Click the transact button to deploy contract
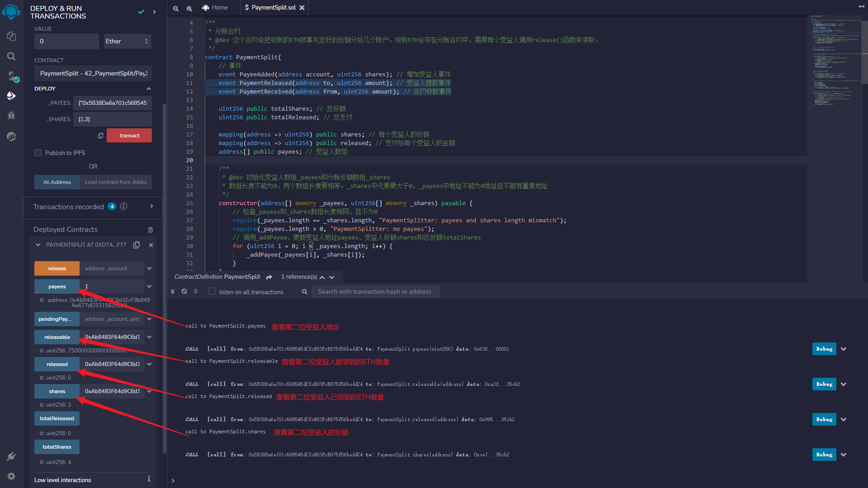 pos(129,135)
